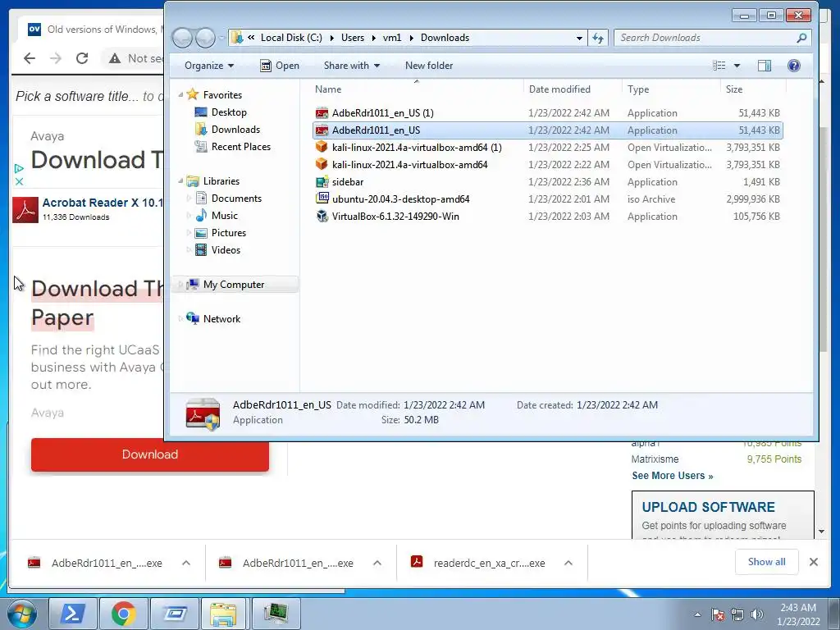
Task: Open first AdbeRdr1011 download chevron menu
Action: pos(186,563)
